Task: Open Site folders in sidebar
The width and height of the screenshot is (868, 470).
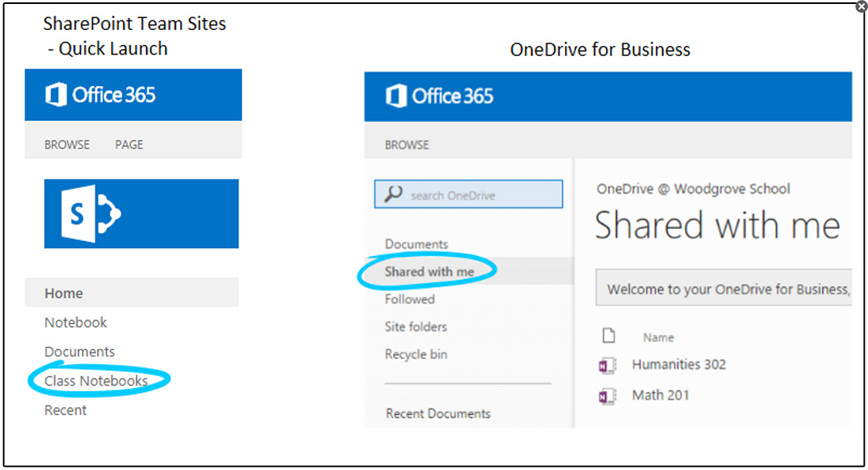Action: click(416, 327)
